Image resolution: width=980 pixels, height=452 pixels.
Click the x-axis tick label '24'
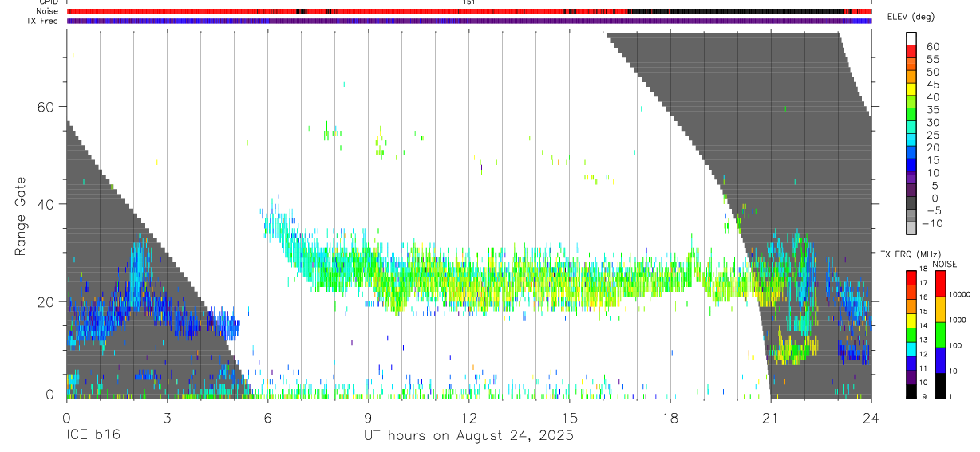871,418
